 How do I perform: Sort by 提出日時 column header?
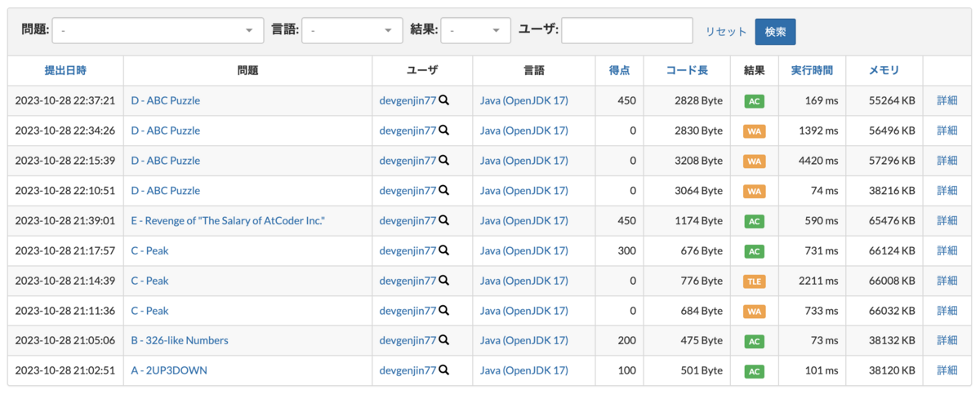[x=65, y=71]
